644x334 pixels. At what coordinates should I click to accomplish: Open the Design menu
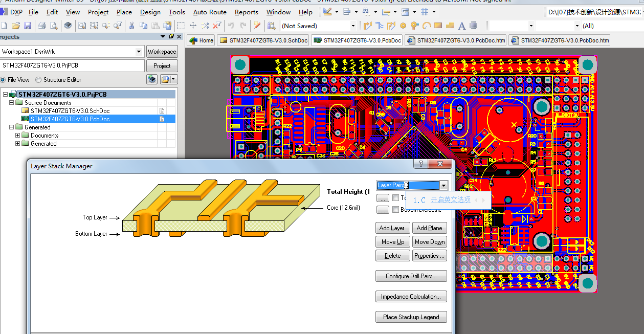click(x=150, y=12)
